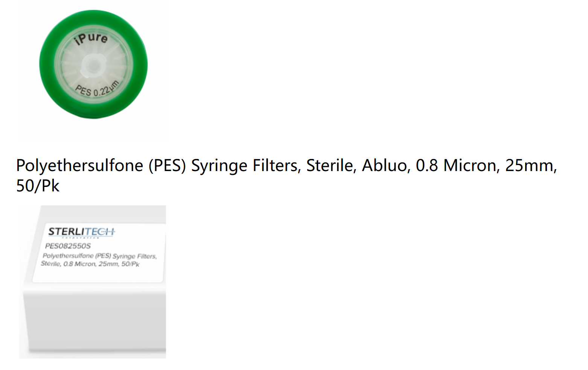Click the 50/Pk text in product title

tap(38, 186)
